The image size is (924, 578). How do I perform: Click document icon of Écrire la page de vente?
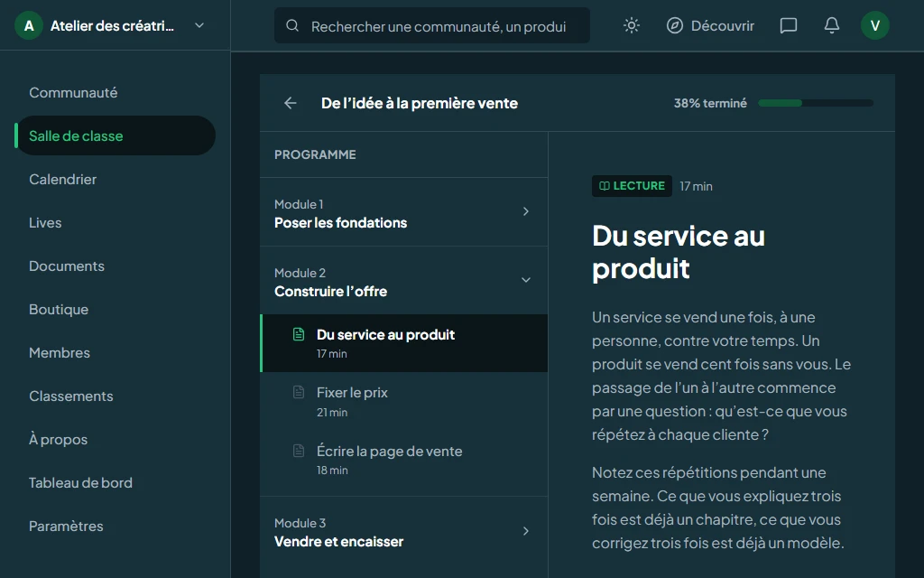click(299, 451)
